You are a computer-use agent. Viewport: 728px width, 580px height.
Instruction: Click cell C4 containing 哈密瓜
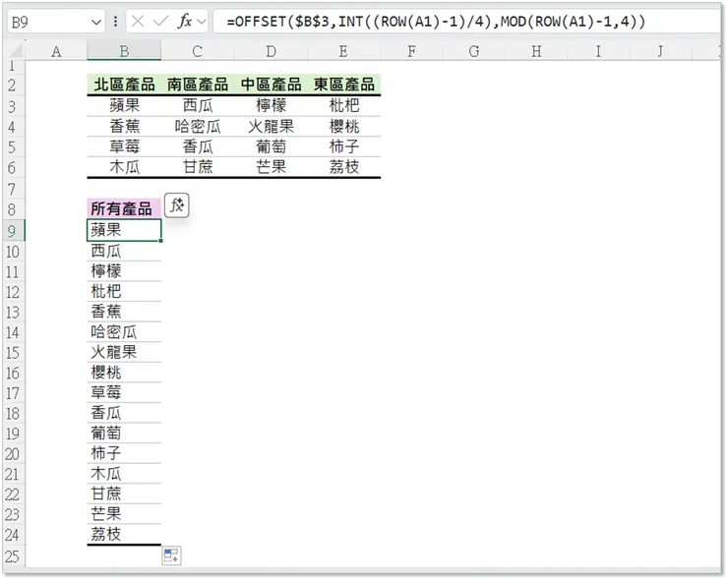(198, 126)
